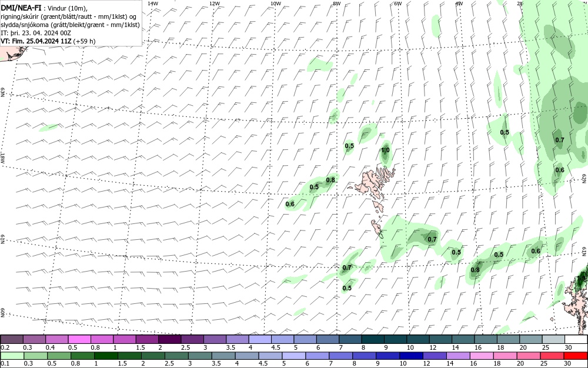Viewport: 588px width, 368px height.
Task: Choose the snow legend swatch labeled 7
Action: click(x=350, y=339)
